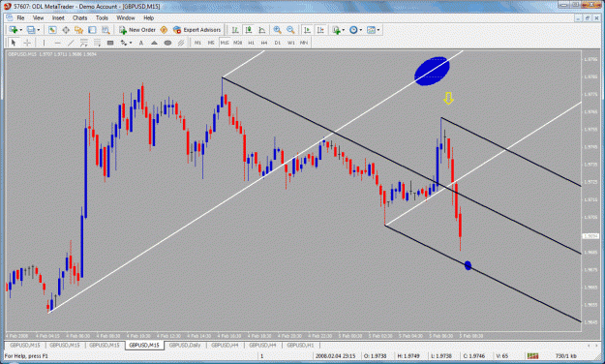The height and width of the screenshot is (364, 605).
Task: Toggle the Expert Advisors button
Action: coord(197,30)
